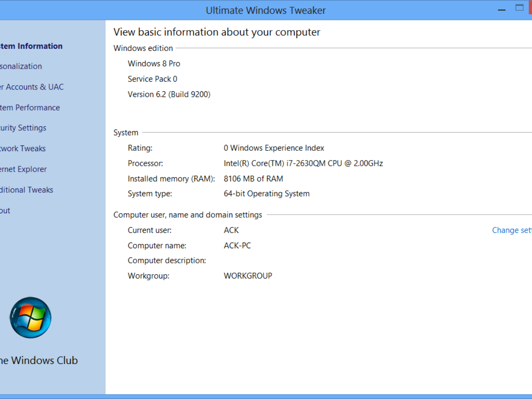Image resolution: width=532 pixels, height=399 pixels.
Task: Click the Change settings link
Action: tap(512, 230)
